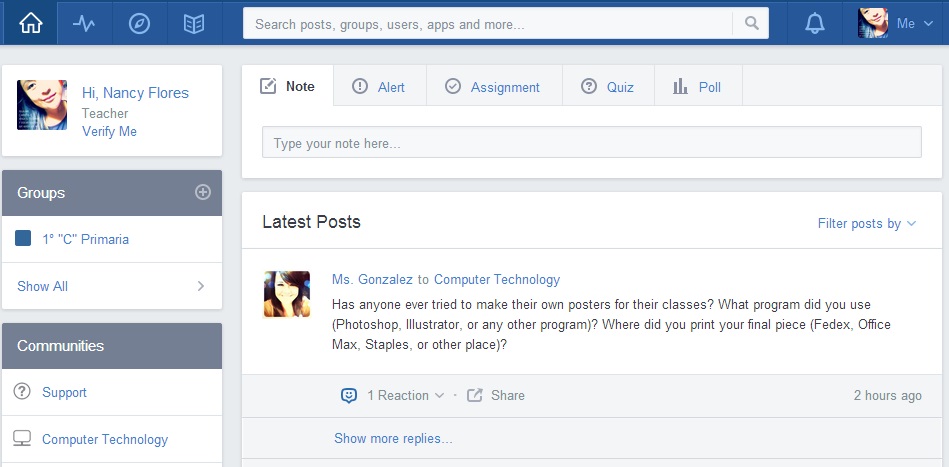Click the Share arrow icon
949x467 pixels.
click(x=475, y=396)
